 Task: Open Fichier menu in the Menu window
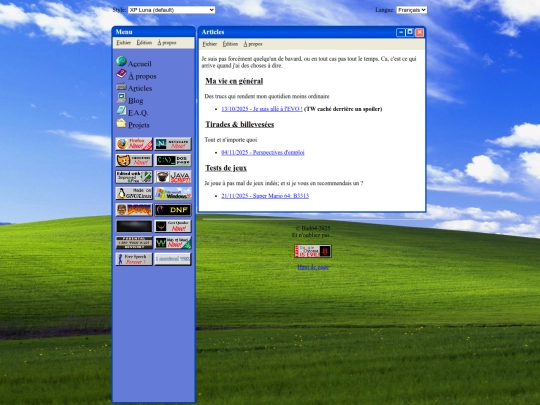pos(123,43)
